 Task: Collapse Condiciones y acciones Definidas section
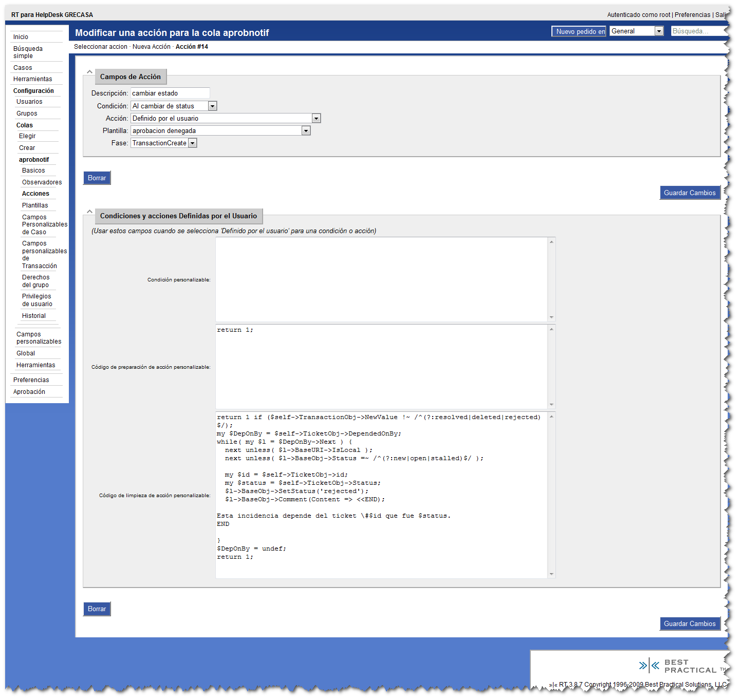(x=89, y=212)
